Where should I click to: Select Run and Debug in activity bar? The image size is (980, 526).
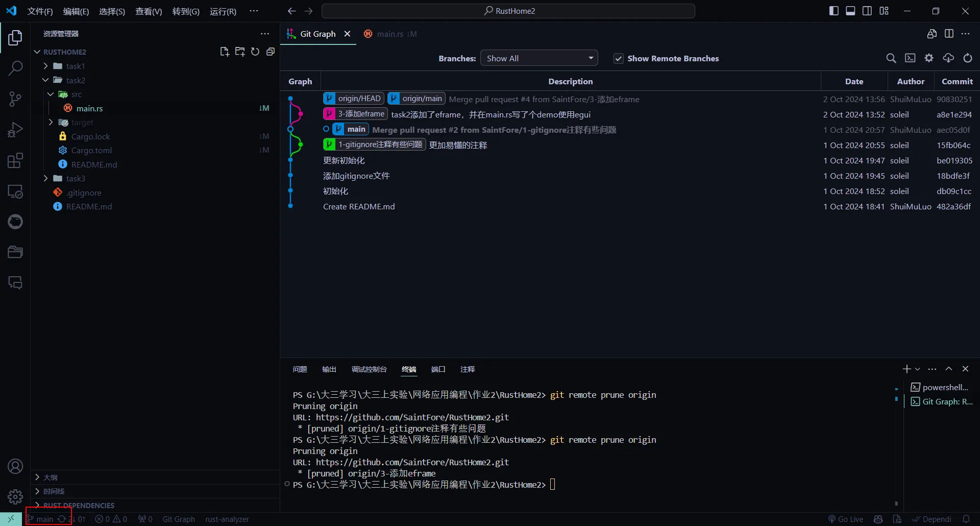15,130
